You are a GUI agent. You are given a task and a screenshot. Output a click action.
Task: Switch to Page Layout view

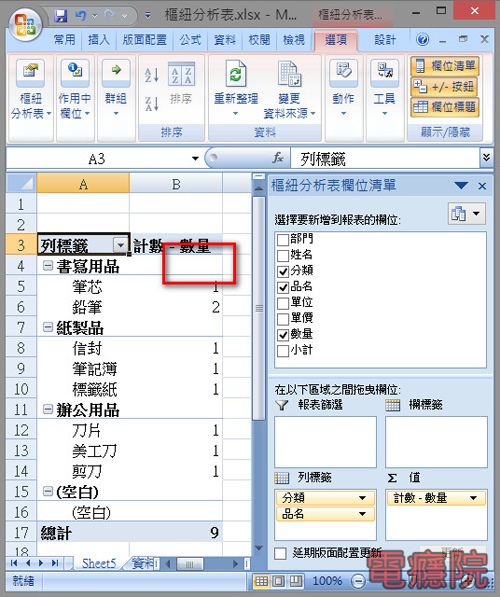[279, 581]
